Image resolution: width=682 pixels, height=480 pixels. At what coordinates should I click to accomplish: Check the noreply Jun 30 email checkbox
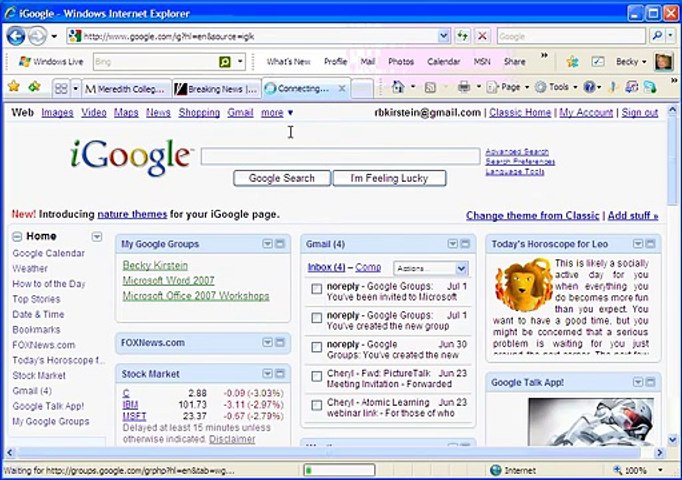coord(317,347)
